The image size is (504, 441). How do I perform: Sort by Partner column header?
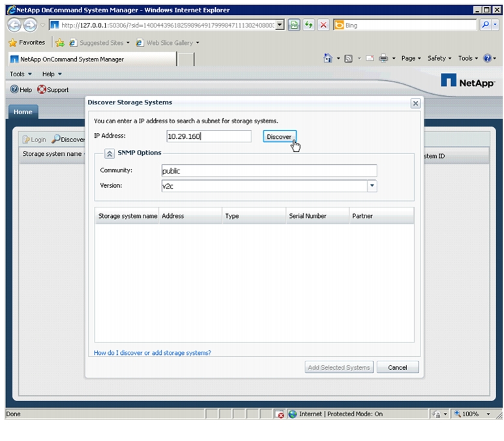[x=381, y=216]
